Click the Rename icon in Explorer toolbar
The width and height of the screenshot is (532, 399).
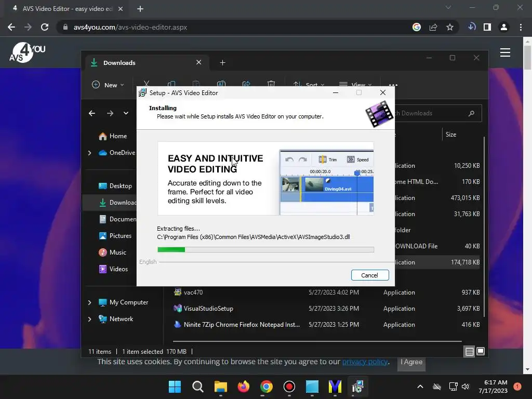(221, 84)
